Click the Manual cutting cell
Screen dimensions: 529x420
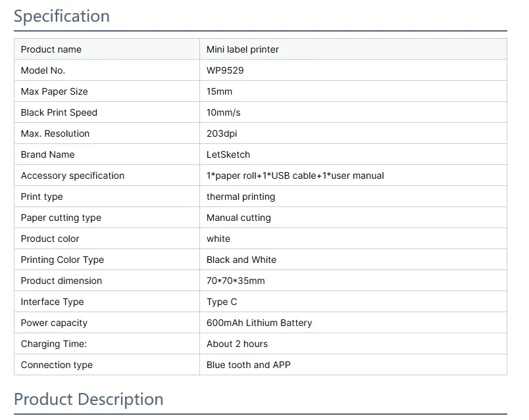(353, 218)
